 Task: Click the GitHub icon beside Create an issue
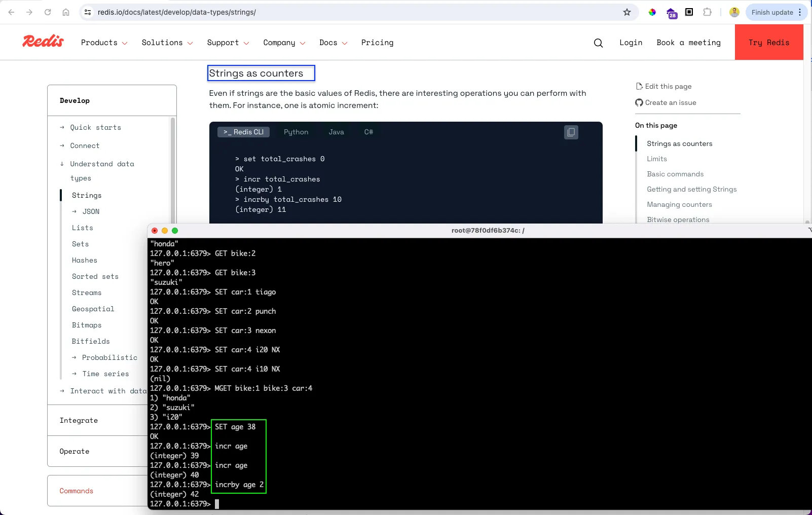coord(639,102)
